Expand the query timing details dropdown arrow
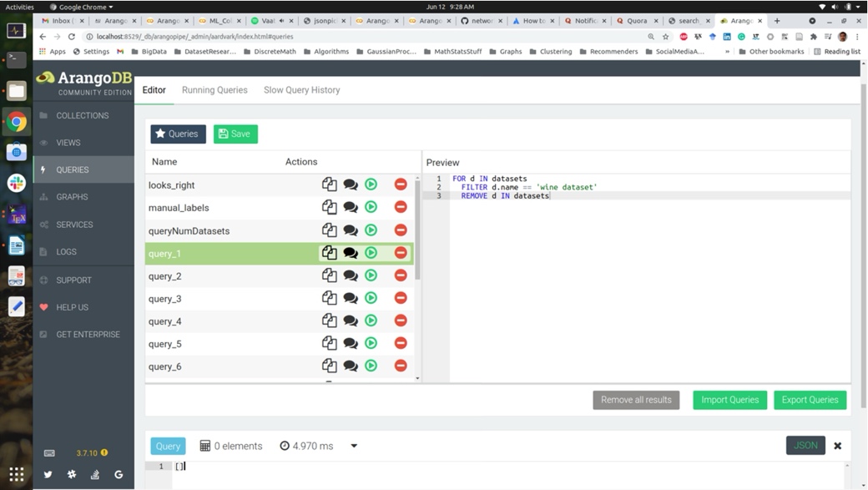The width and height of the screenshot is (868, 490). 354,447
